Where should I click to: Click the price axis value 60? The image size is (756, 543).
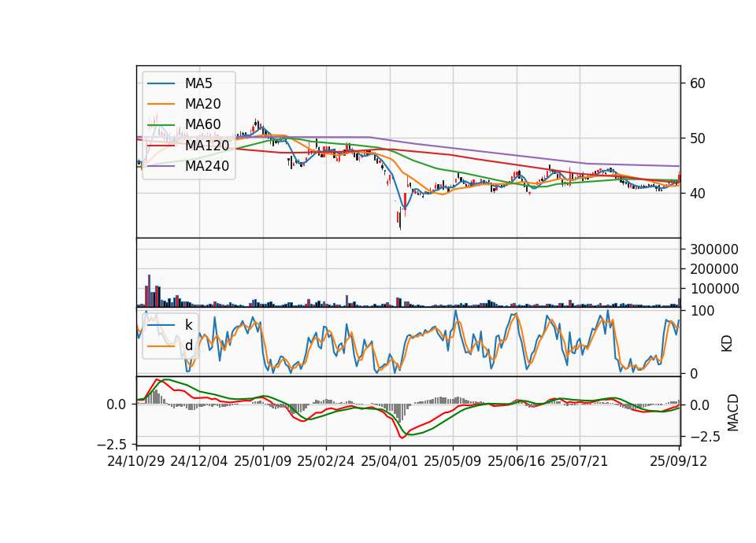(698, 83)
